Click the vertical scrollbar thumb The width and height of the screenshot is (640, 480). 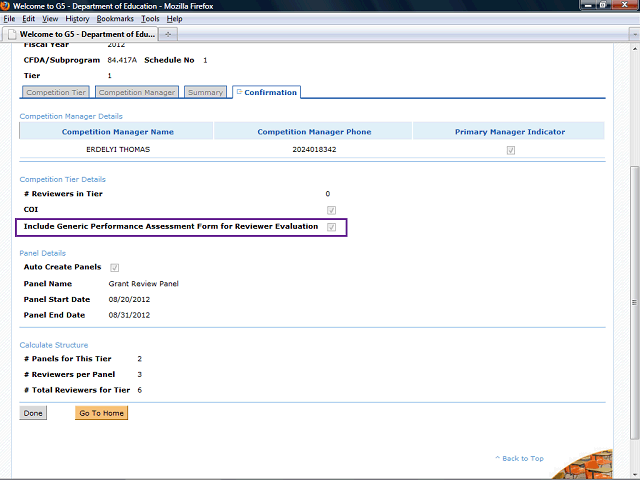tap(634, 302)
